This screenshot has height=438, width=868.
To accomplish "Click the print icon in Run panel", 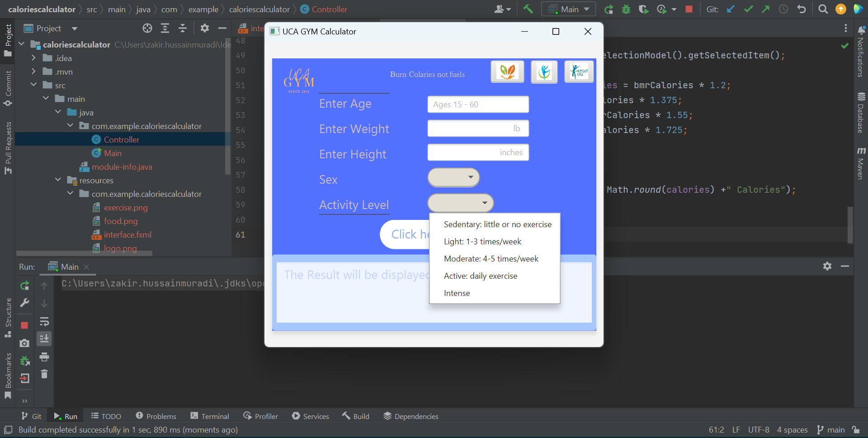I will click(x=44, y=357).
